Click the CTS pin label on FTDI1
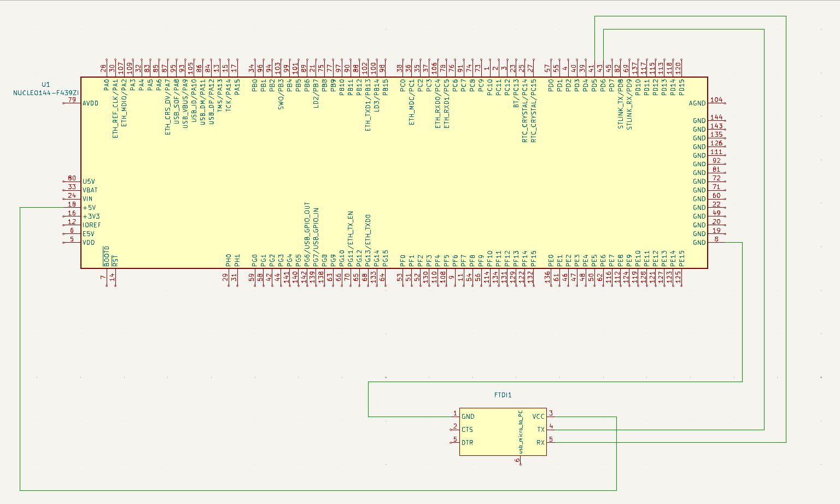The height and width of the screenshot is (504, 840). 467,430
